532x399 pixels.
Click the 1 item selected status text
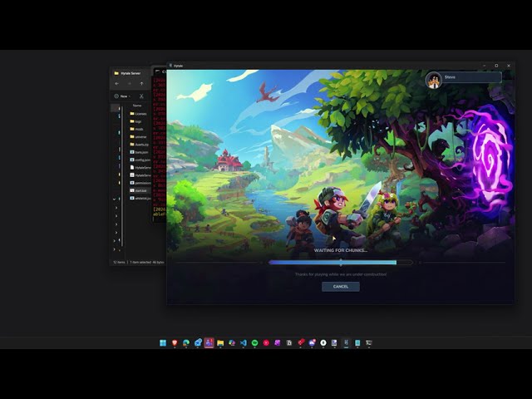[140, 263]
